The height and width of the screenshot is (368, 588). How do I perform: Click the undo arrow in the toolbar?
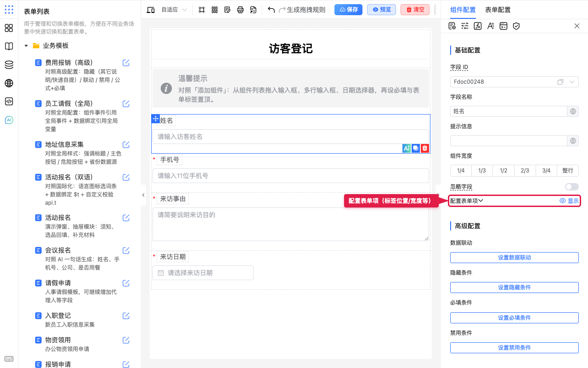click(x=271, y=10)
